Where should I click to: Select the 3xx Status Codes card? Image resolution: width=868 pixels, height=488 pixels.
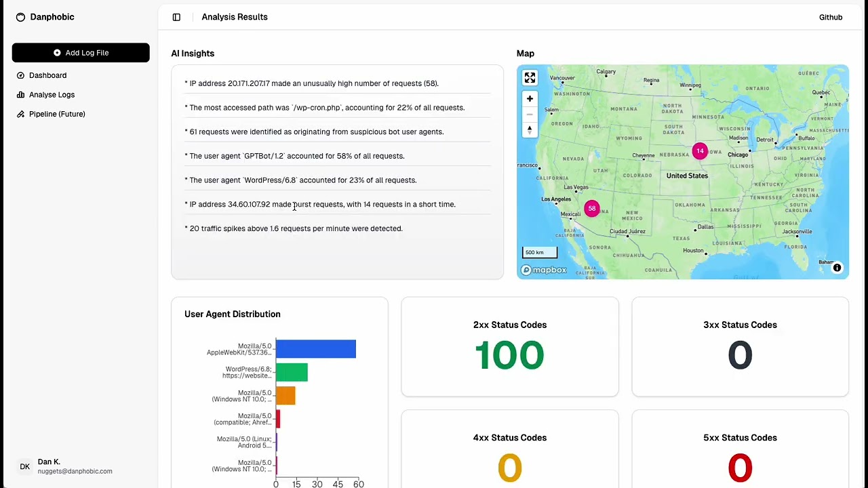[x=740, y=346]
